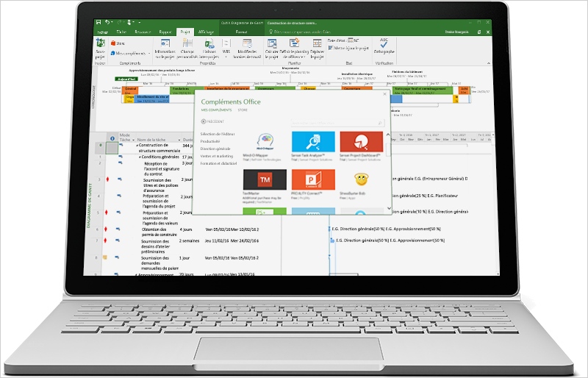Open the Date d'état calendar picker
This screenshot has width=588, height=378.
point(351,40)
